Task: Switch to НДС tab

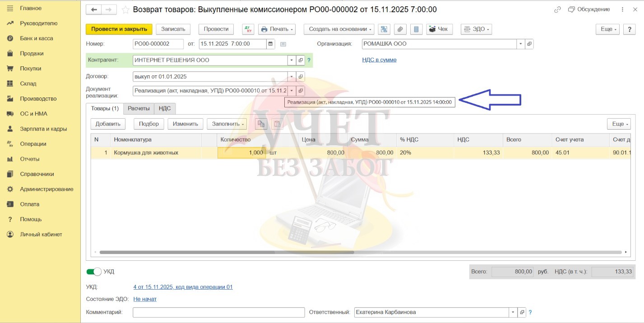Action: click(x=165, y=109)
